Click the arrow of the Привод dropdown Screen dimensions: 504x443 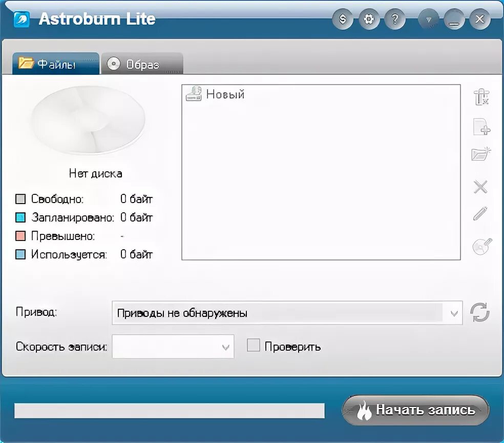454,313
